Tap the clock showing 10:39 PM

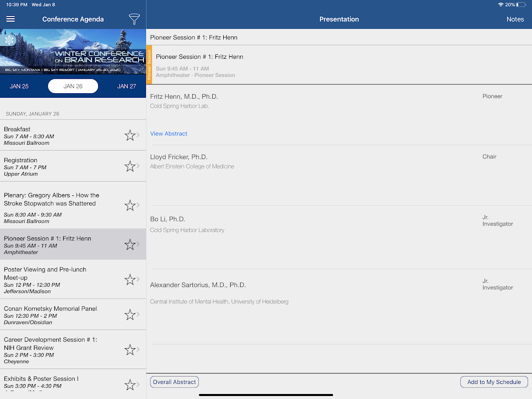tap(16, 5)
